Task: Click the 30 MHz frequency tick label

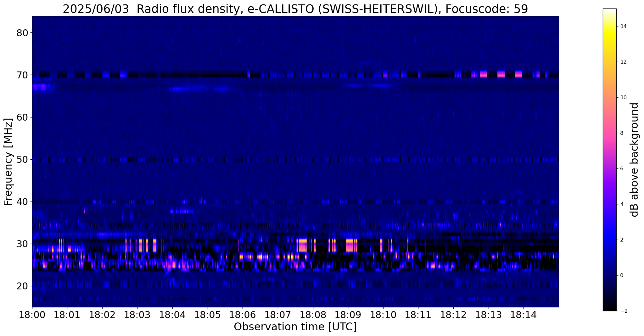Action: tap(22, 244)
